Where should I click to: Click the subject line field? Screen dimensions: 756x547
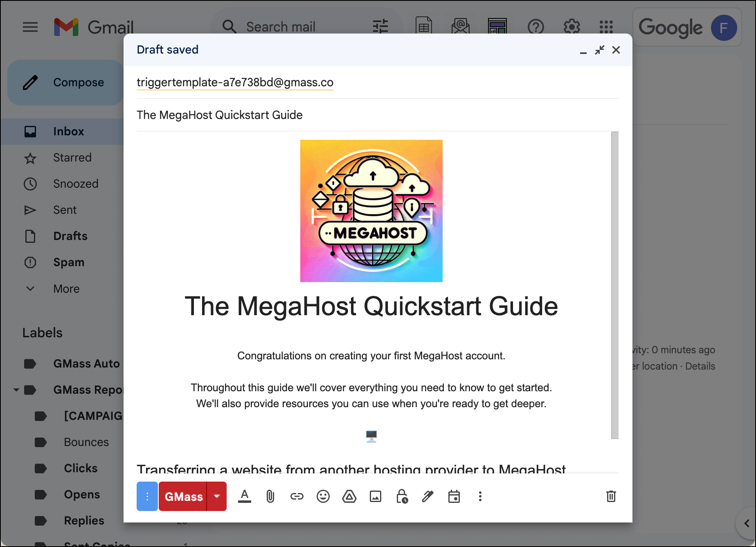(x=378, y=115)
